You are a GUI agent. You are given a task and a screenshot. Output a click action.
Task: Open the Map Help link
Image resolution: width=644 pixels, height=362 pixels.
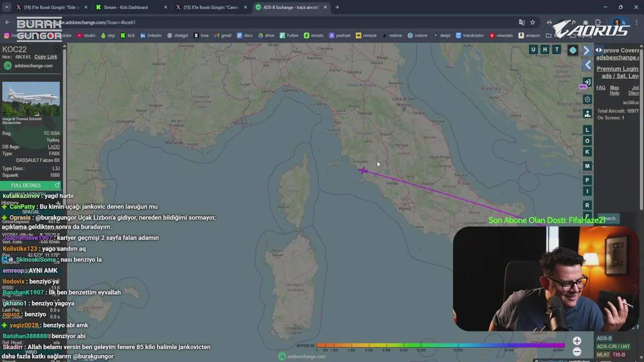coord(614,90)
